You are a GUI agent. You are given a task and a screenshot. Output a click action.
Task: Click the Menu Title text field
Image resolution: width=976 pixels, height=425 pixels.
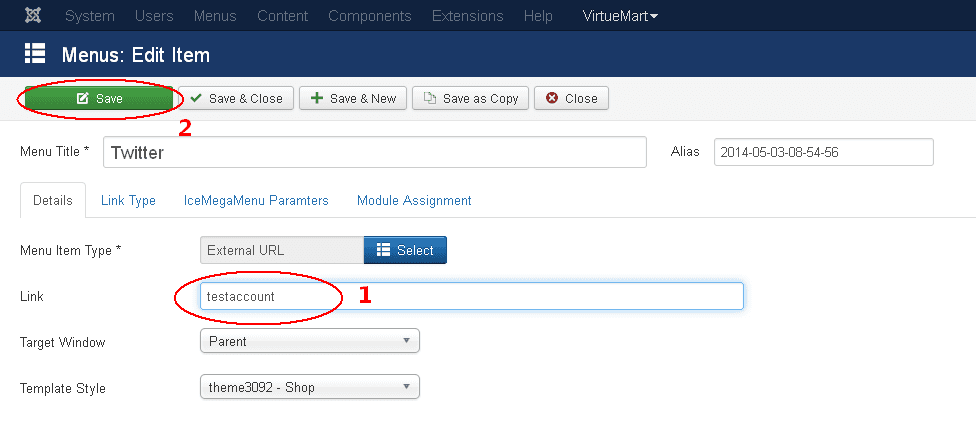[375, 152]
